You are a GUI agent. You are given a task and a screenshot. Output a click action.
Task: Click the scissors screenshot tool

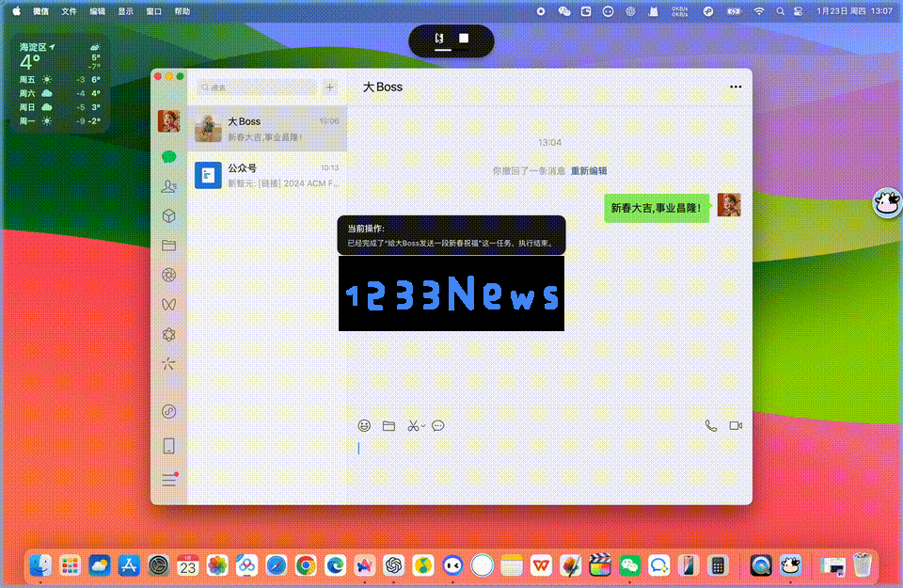point(412,425)
